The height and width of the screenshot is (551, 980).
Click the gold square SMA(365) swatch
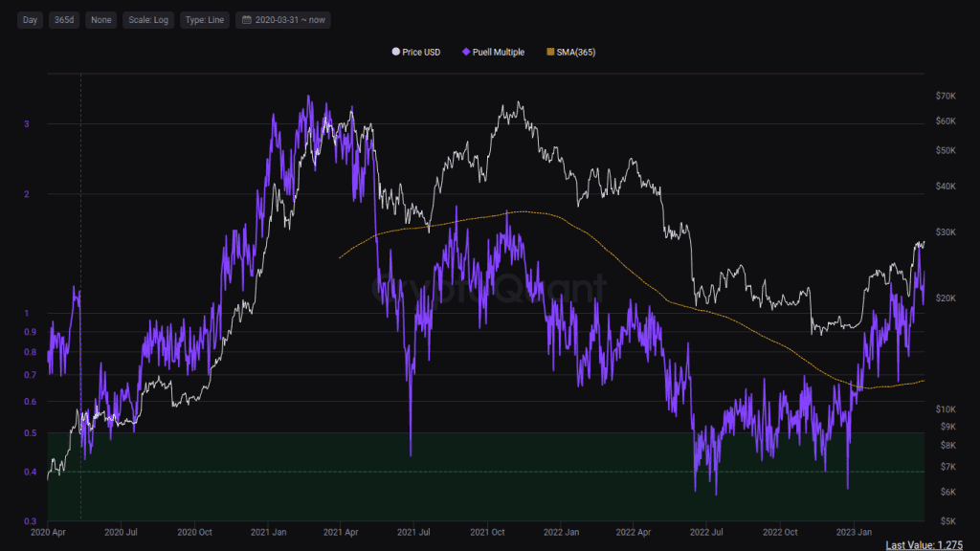point(549,52)
